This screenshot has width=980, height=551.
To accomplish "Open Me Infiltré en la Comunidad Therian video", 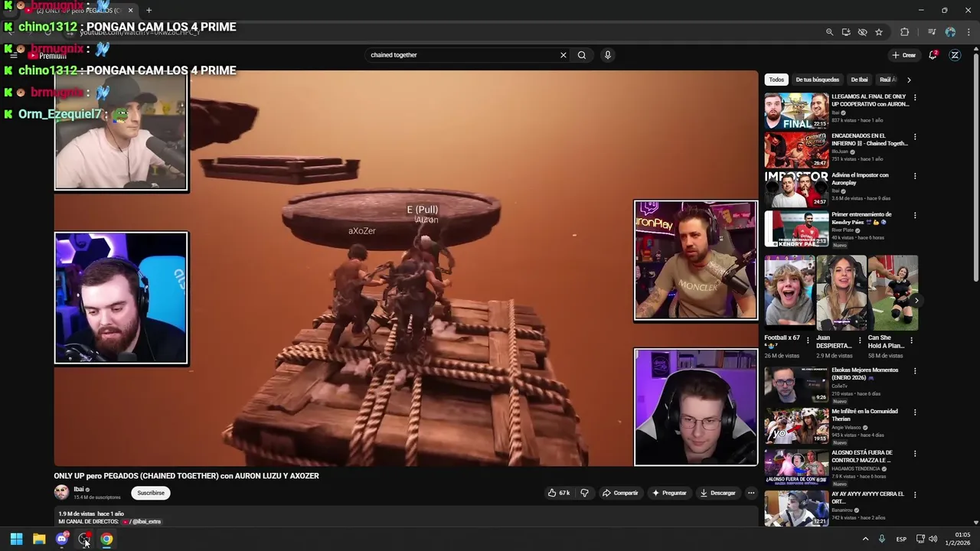I will tap(796, 425).
